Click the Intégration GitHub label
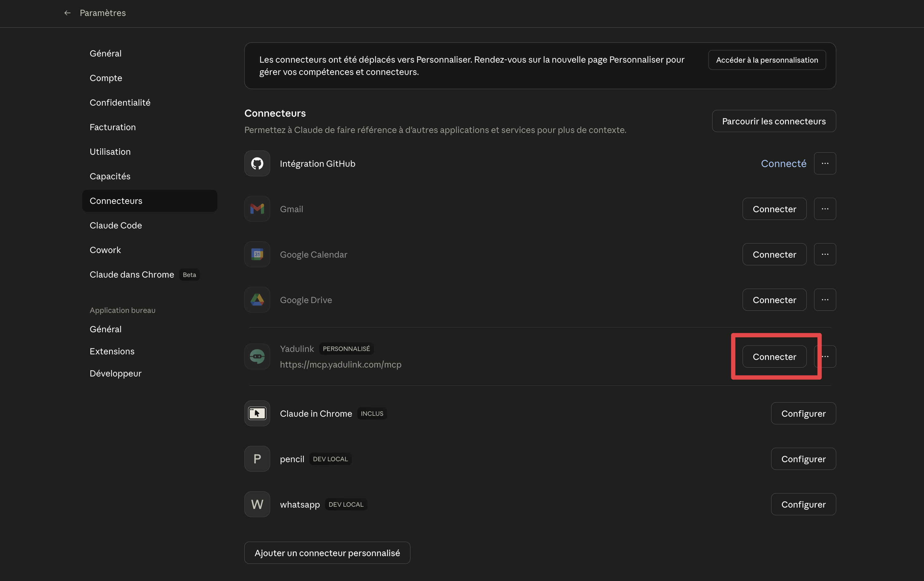The height and width of the screenshot is (581, 924). 318,163
